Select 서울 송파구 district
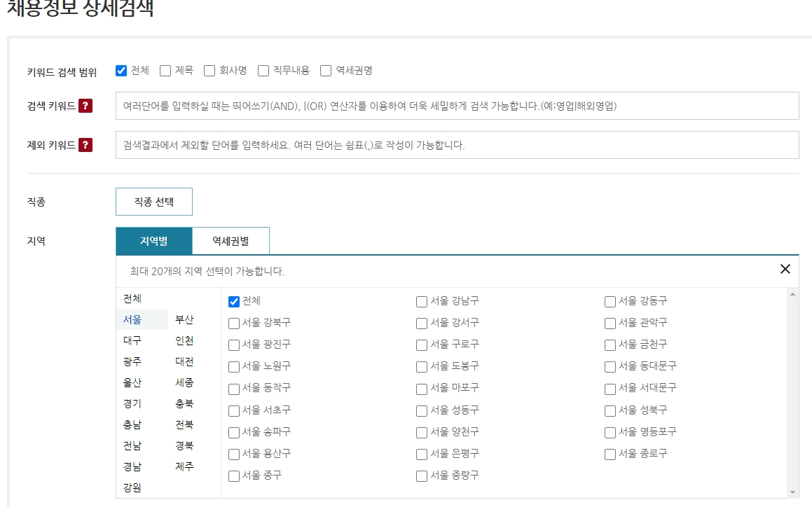 click(233, 432)
